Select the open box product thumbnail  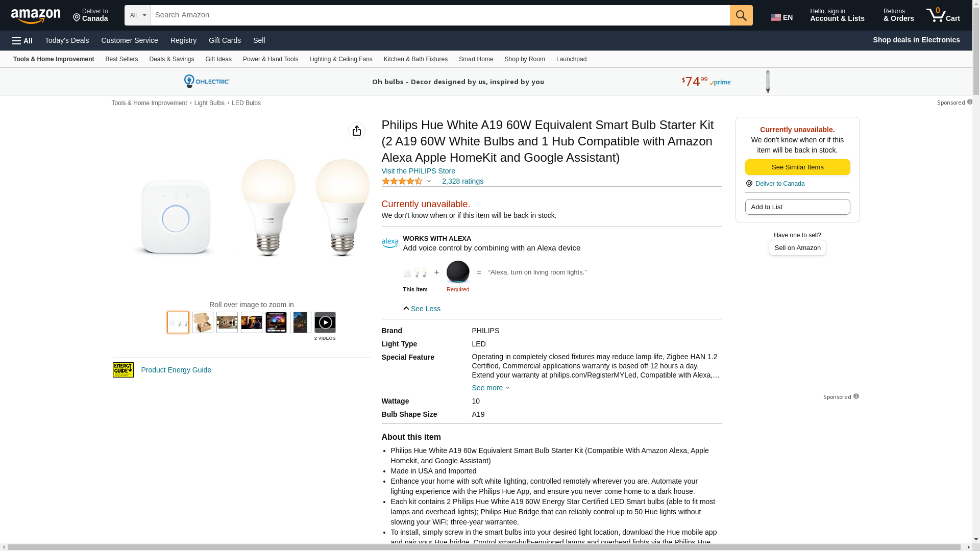tap(202, 322)
